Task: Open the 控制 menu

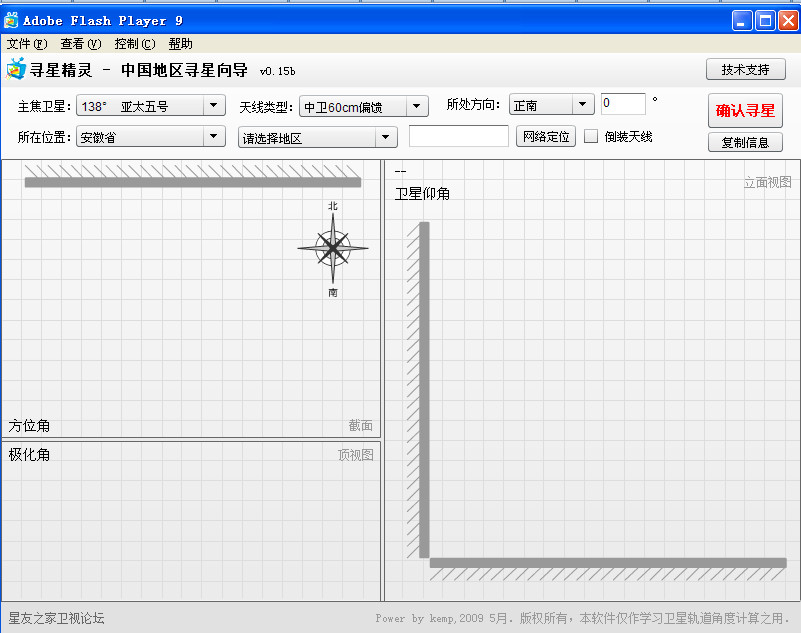Action: [133, 43]
